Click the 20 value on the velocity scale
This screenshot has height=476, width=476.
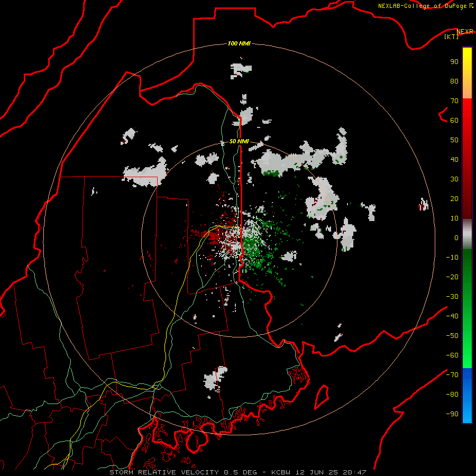click(x=454, y=198)
